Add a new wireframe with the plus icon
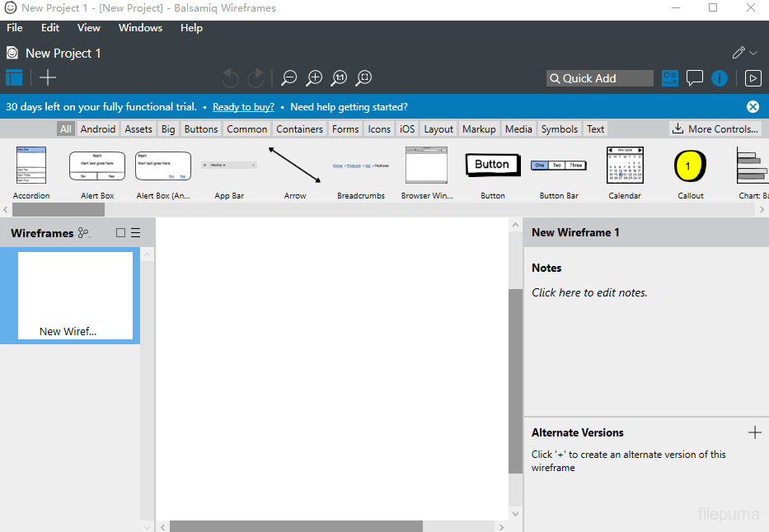 pos(48,78)
